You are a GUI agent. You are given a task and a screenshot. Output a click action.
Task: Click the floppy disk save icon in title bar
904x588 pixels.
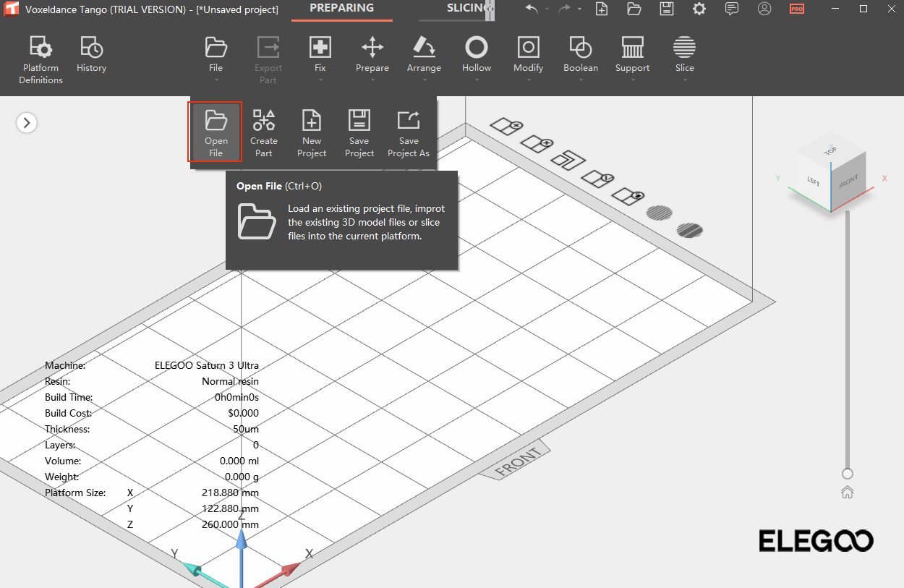[667, 9]
